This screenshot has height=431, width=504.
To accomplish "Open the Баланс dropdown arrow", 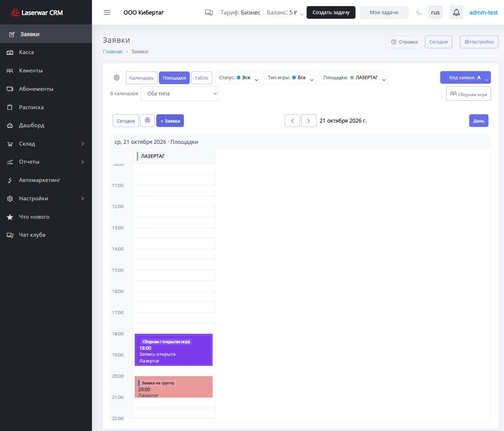I will (302, 14).
